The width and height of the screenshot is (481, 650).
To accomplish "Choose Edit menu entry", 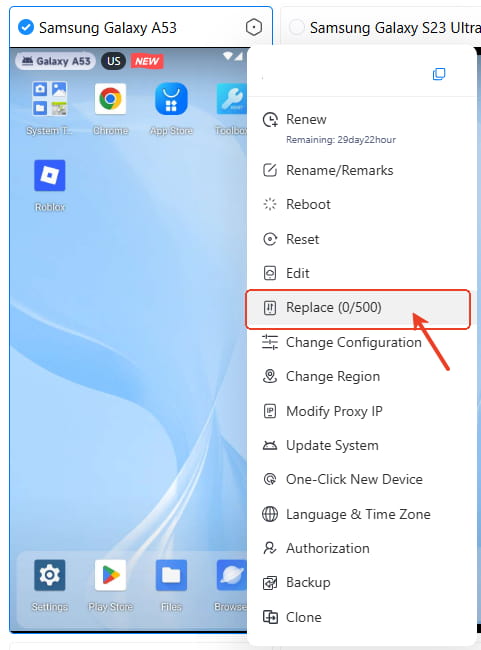I will coord(297,274).
